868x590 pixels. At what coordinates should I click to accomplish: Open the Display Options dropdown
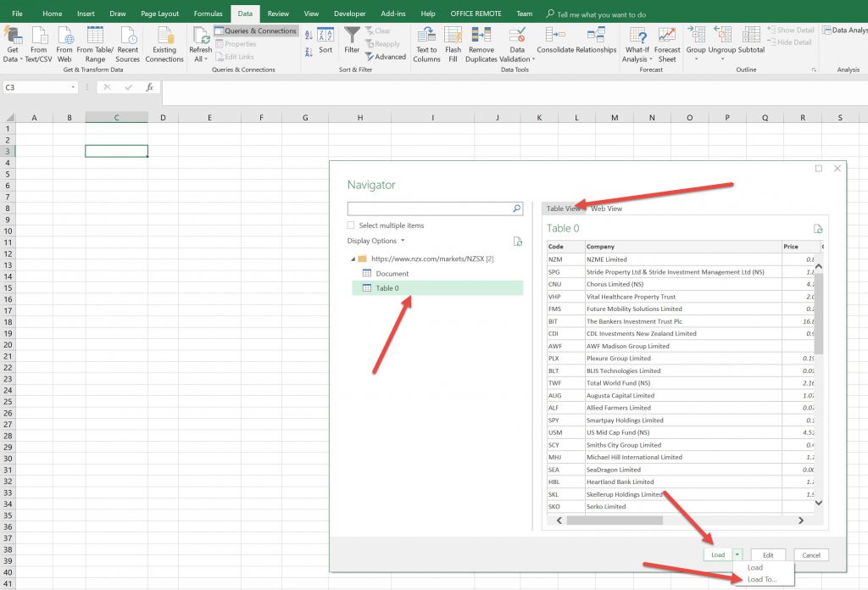click(x=376, y=241)
